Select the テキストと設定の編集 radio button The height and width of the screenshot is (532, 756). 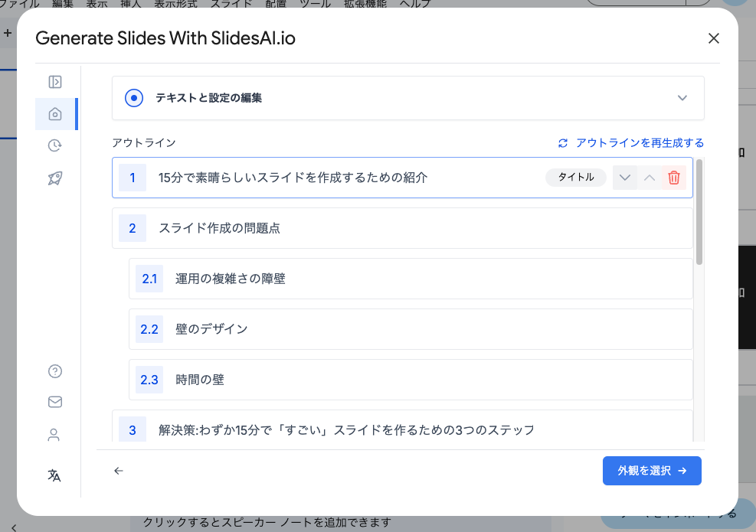[x=134, y=98]
